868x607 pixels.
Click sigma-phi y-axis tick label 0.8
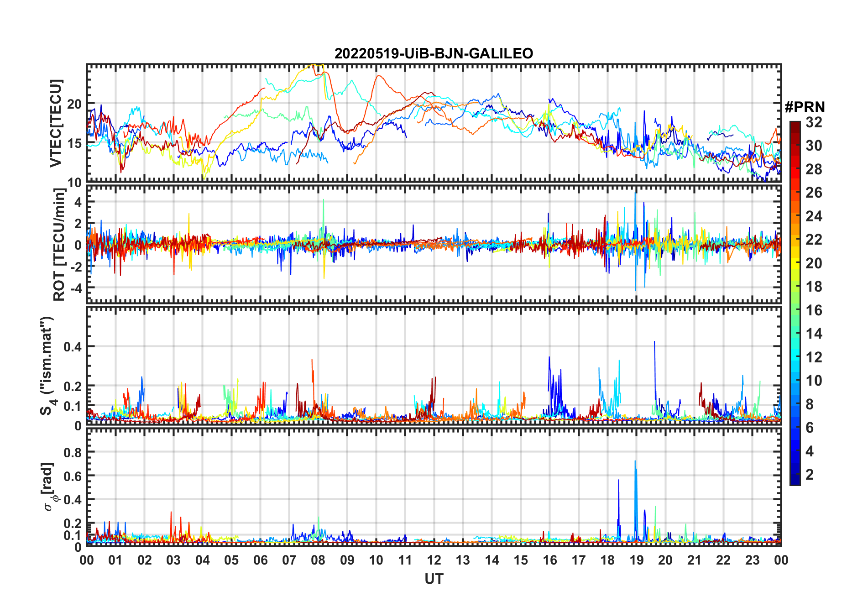73,452
